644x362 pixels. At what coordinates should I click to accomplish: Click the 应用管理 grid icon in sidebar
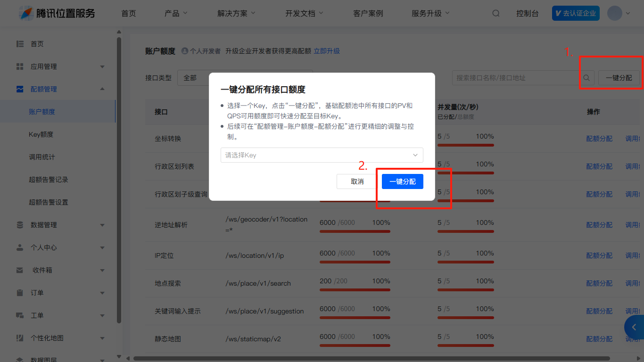pos(20,66)
